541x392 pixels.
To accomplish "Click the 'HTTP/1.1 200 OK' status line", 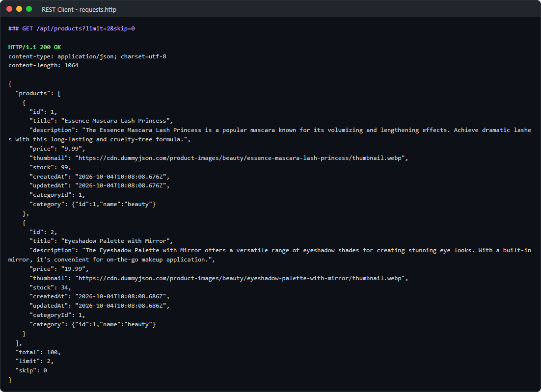I will coord(34,47).
